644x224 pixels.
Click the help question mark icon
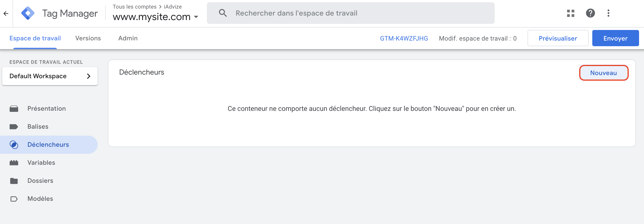(590, 13)
